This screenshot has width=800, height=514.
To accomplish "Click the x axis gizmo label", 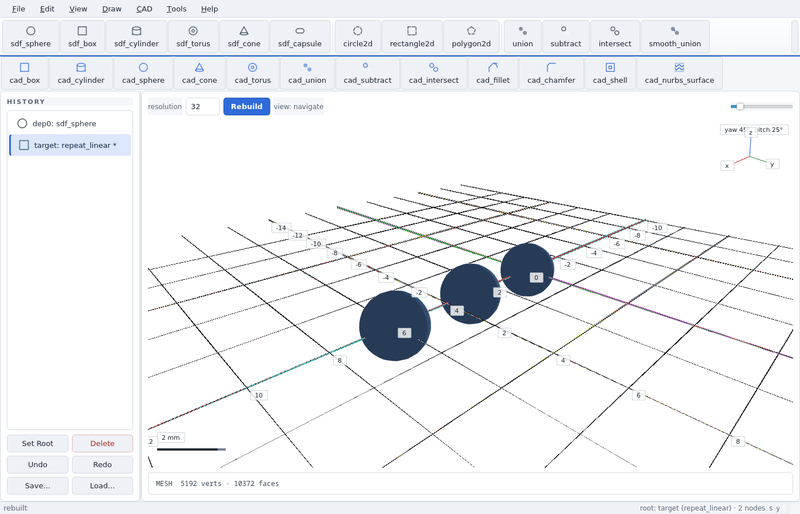I will 727,165.
